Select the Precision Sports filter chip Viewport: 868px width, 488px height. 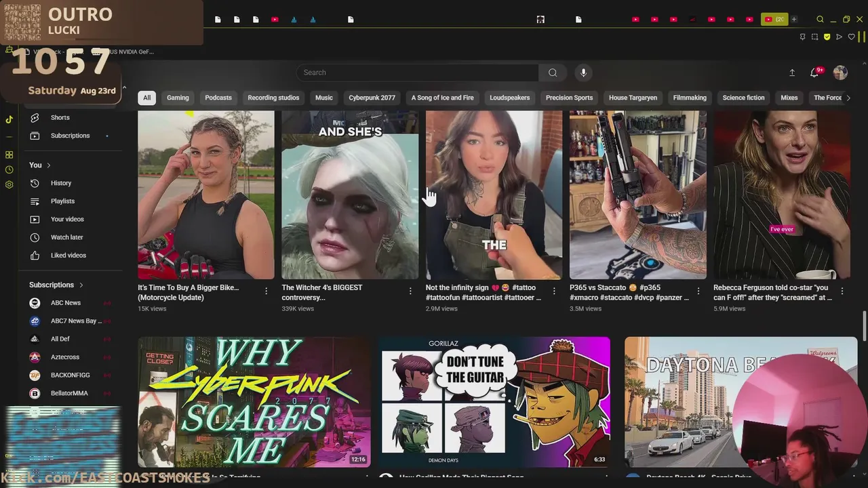coord(569,98)
